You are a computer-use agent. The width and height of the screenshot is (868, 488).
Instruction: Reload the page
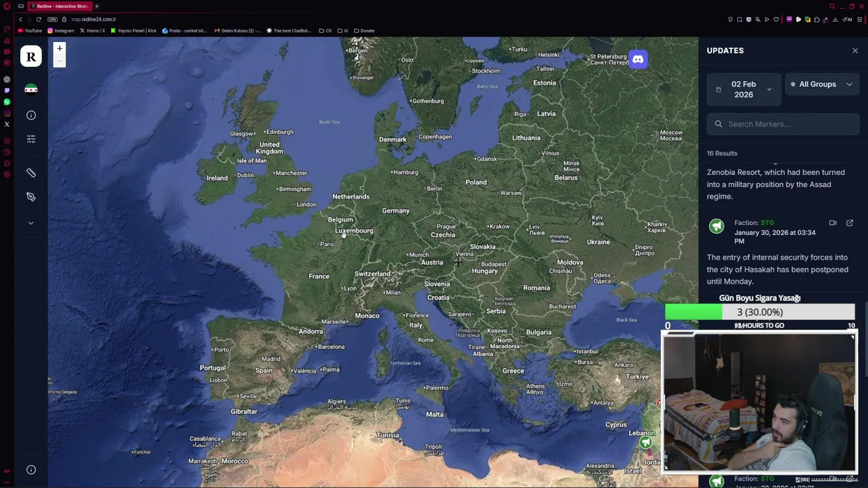point(39,19)
